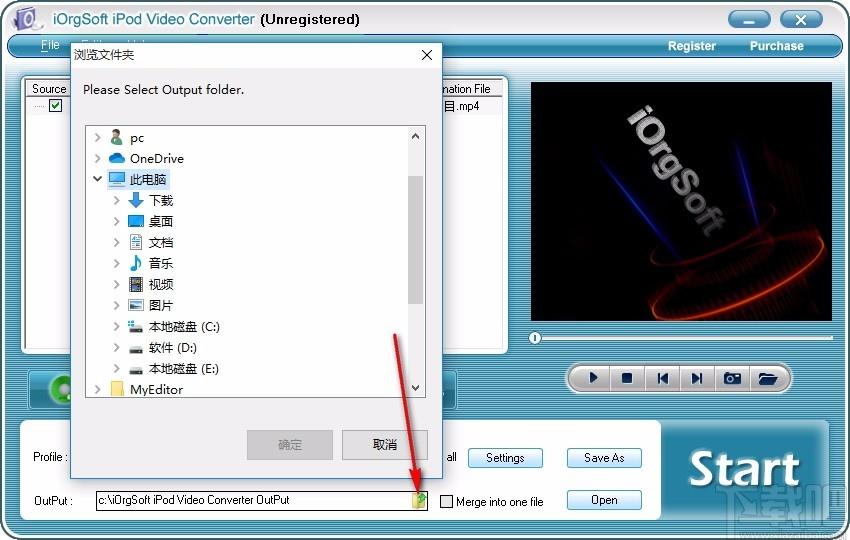This screenshot has height=540, width=850.
Task: Click the Save As button
Action: [604, 458]
